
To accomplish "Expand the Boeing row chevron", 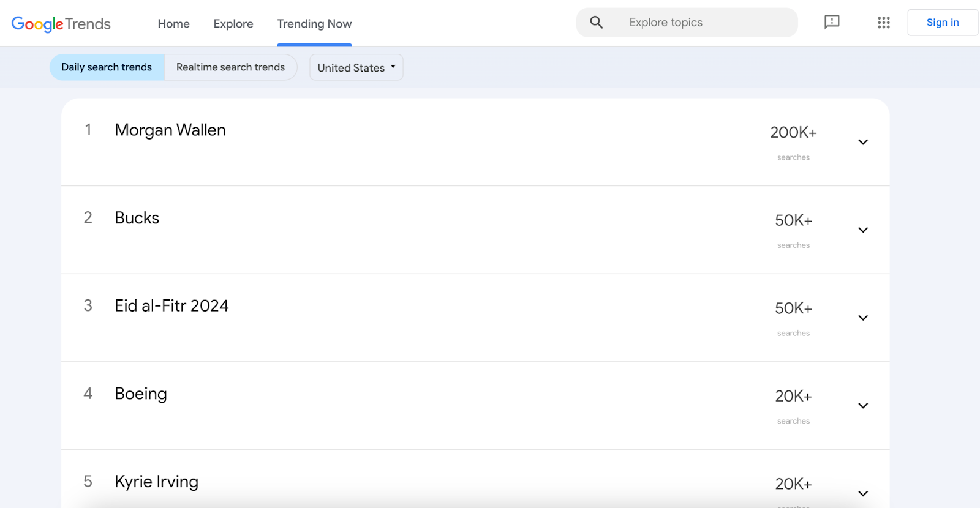I will 863,406.
